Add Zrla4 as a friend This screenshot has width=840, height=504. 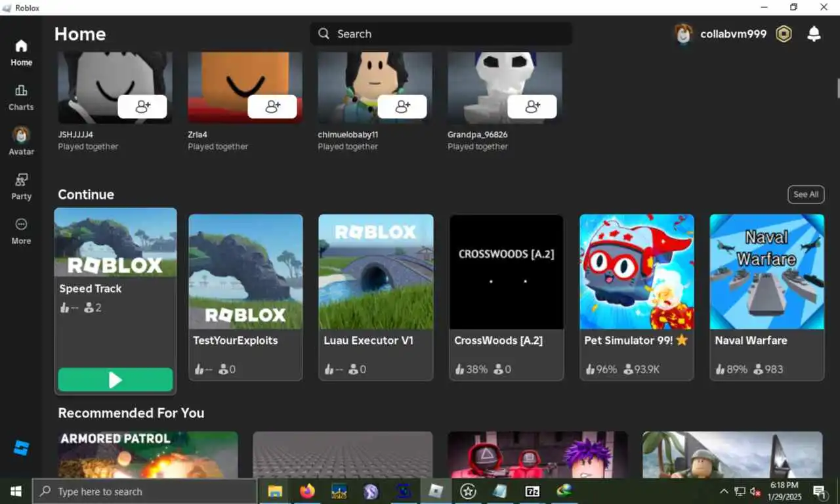point(272,106)
